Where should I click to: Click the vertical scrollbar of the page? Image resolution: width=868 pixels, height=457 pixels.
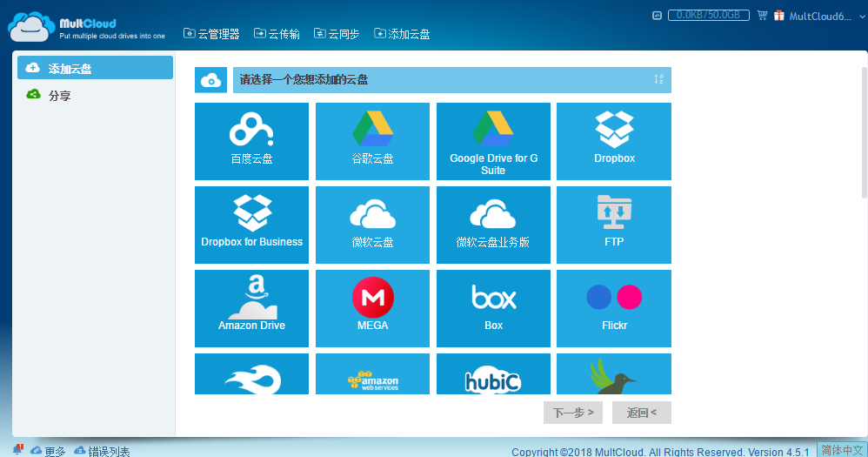863,131
